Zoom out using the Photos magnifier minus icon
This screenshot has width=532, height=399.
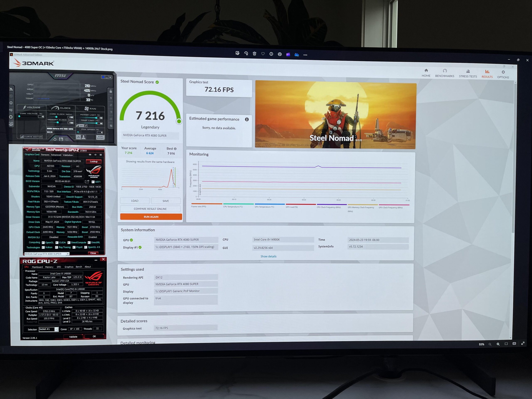[x=490, y=344]
